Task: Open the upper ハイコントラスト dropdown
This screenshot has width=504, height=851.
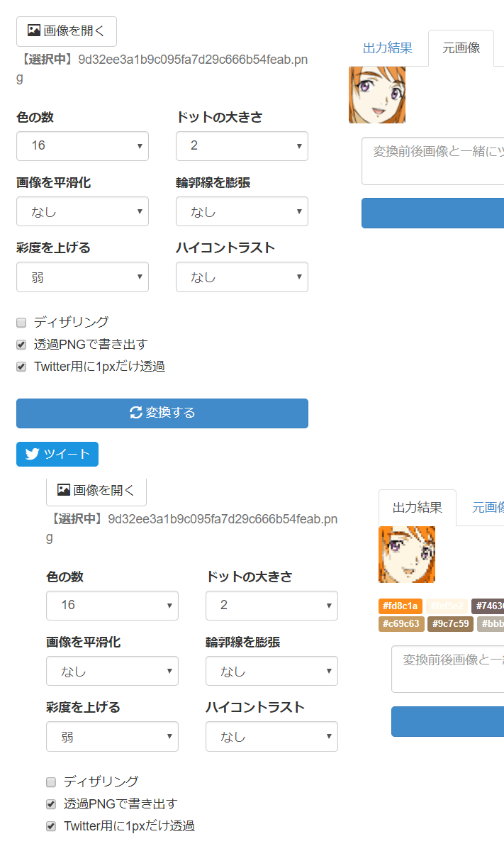Action: pyautogui.click(x=242, y=277)
